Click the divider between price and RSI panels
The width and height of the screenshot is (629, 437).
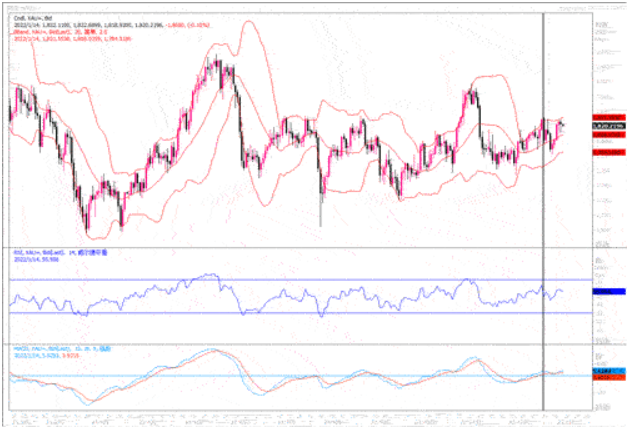300,244
